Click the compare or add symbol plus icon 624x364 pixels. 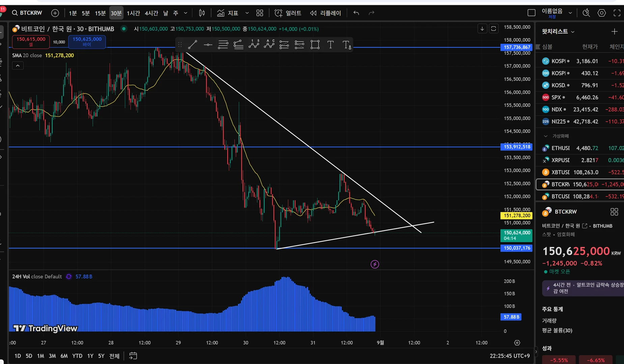click(55, 13)
